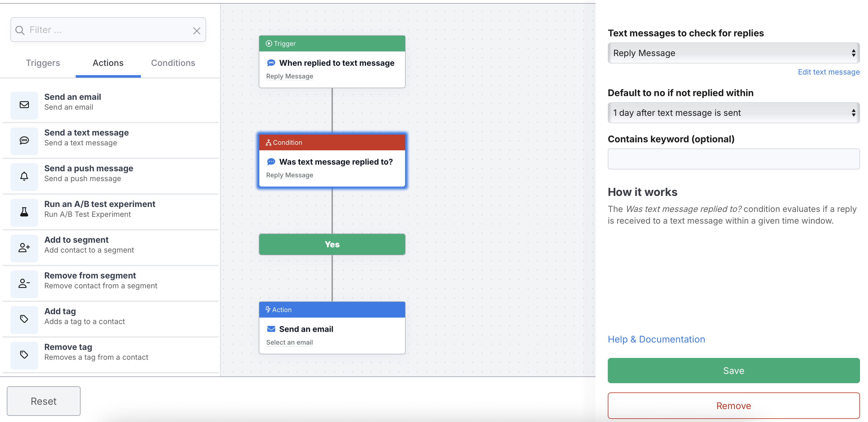Switch to the Conditions tab
The height and width of the screenshot is (422, 868).
[173, 63]
